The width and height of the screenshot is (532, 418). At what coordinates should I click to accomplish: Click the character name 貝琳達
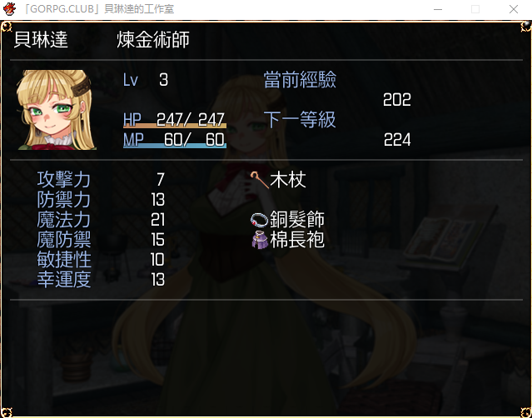[41, 40]
